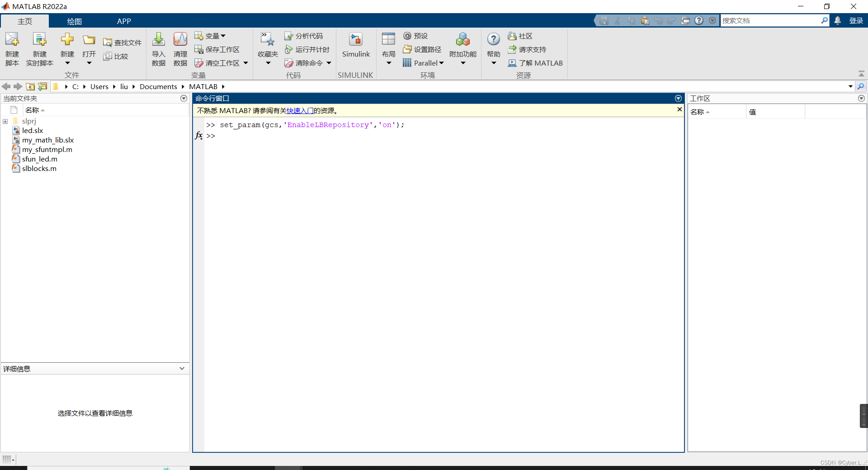
Task: Click the notification bell icon
Action: pos(838,20)
